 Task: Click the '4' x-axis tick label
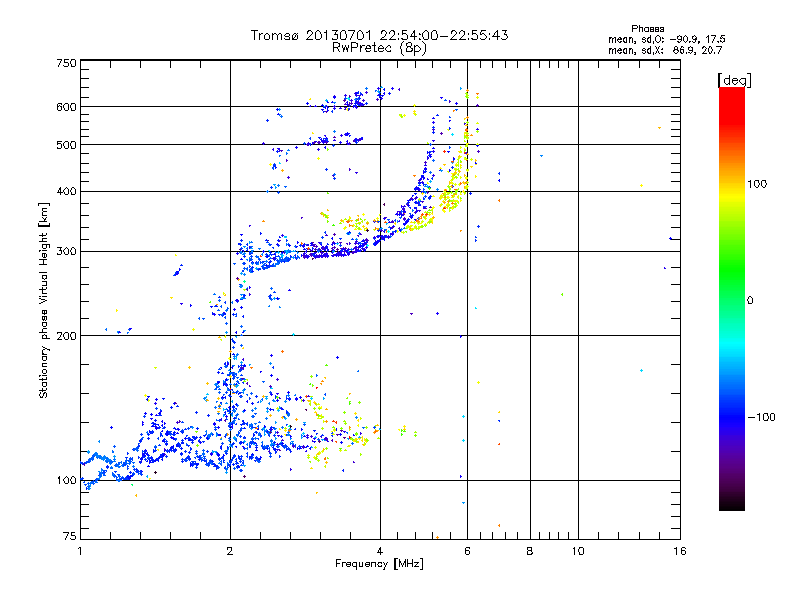380,551
